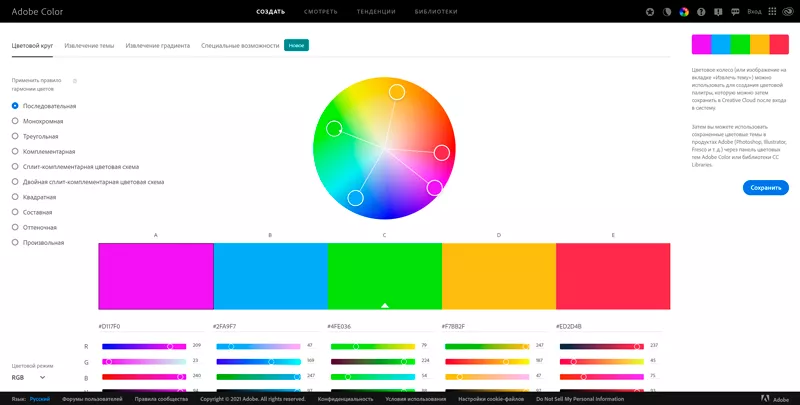Select Двойная сплит-комплементарная цветовая схема rule
800x405 pixels.
(88, 182)
